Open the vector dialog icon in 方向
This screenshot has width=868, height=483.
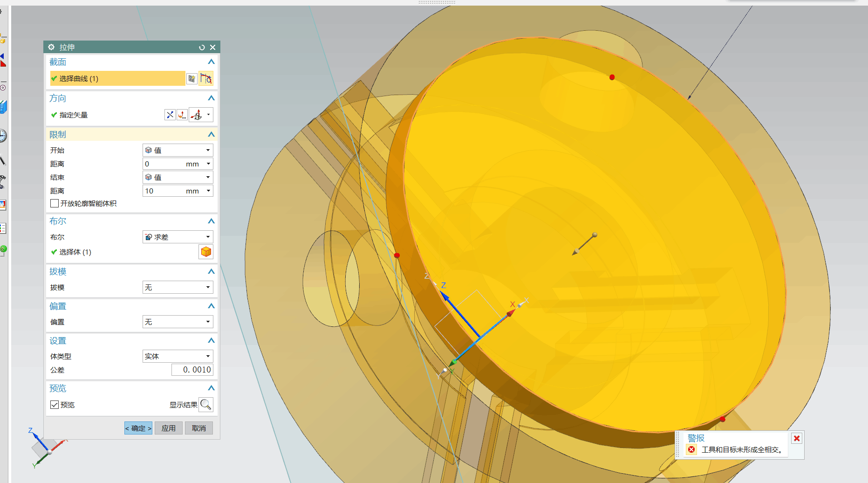coord(182,115)
